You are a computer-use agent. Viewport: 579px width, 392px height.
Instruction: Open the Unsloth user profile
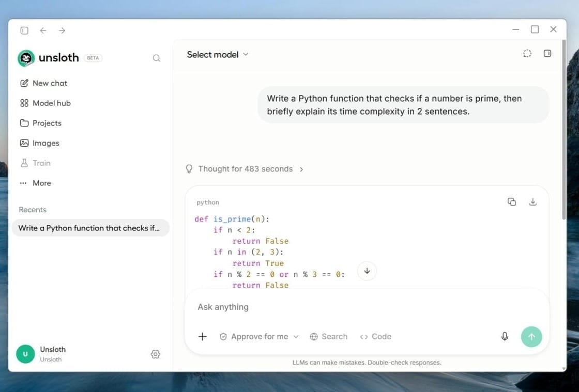[x=41, y=354]
